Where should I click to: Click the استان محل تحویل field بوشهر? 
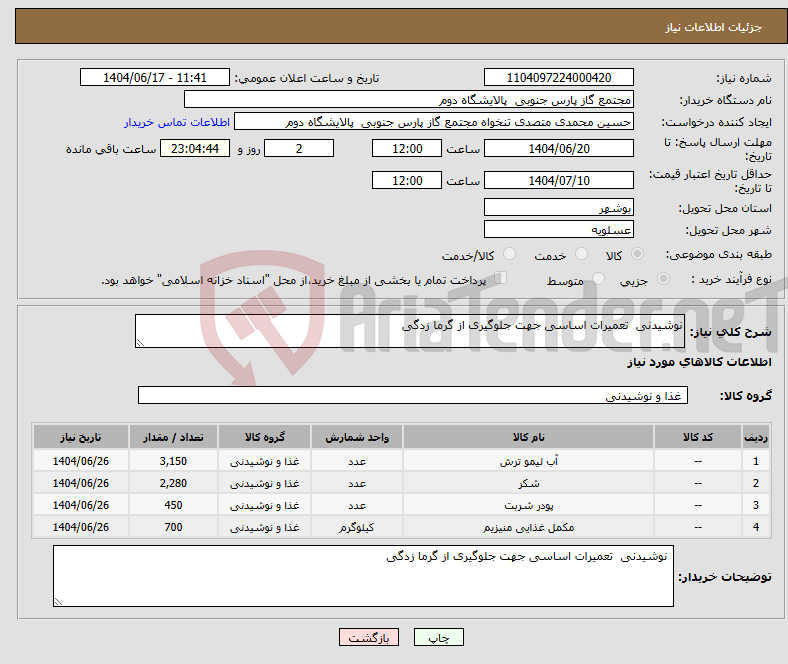click(x=558, y=208)
